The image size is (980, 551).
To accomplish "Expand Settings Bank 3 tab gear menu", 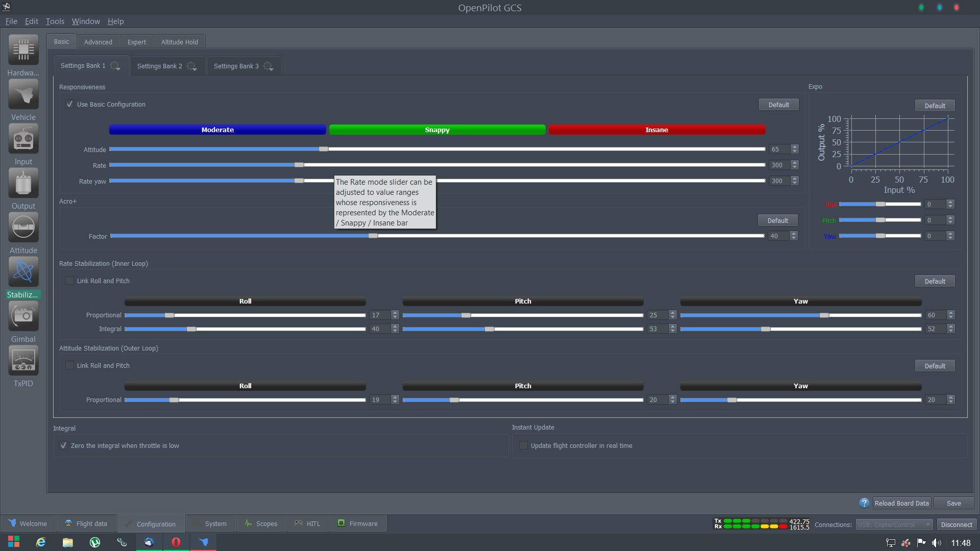I will (x=268, y=66).
